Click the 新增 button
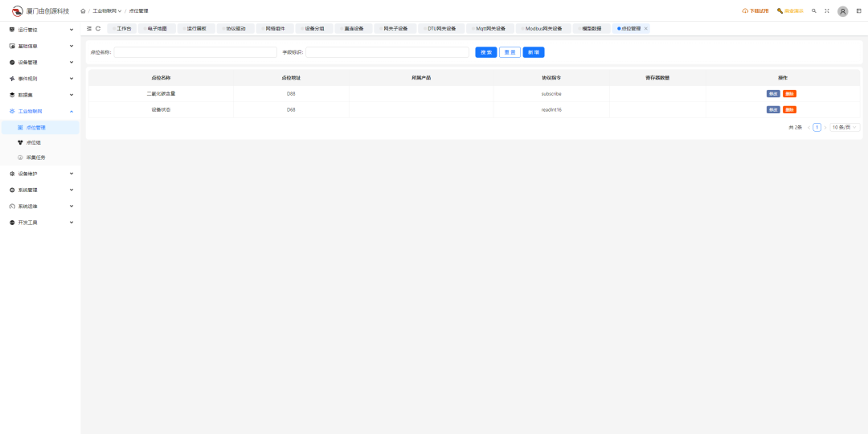Screen dimensions: 868x434 click(x=533, y=52)
